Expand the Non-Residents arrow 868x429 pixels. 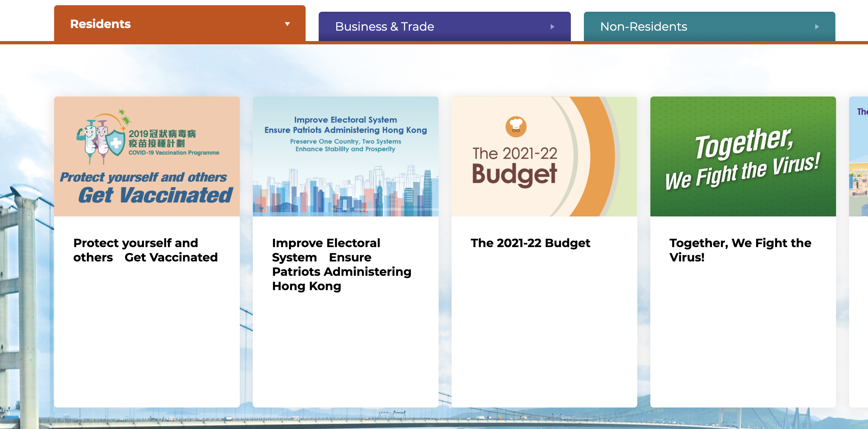(x=817, y=27)
